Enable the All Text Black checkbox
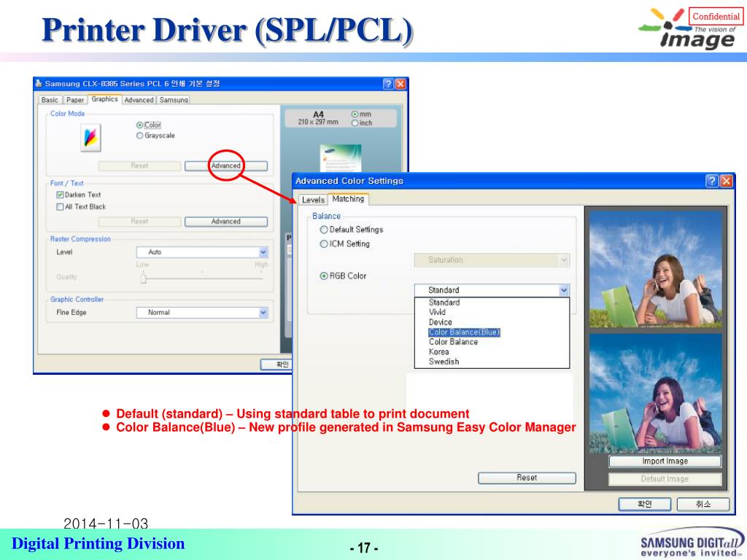 pos(60,206)
